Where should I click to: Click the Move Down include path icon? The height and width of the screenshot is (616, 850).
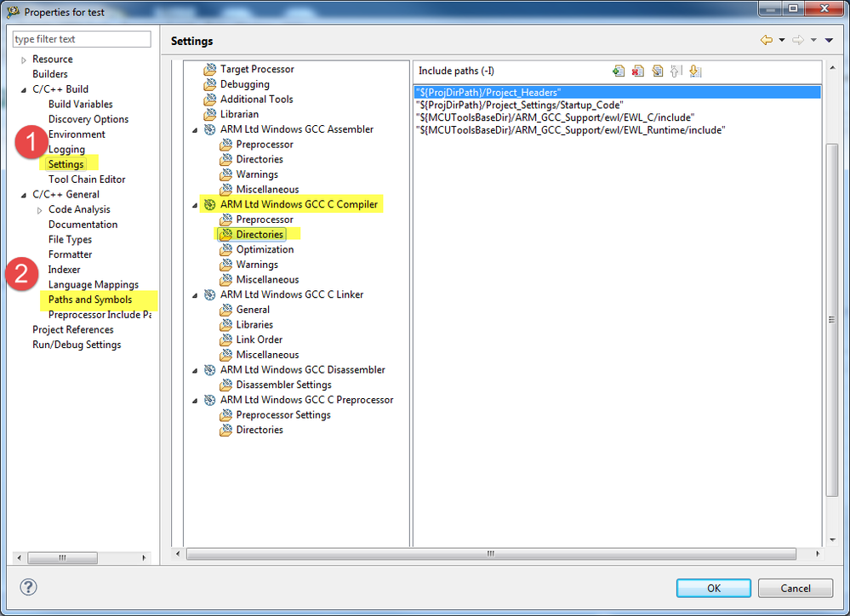(695, 71)
